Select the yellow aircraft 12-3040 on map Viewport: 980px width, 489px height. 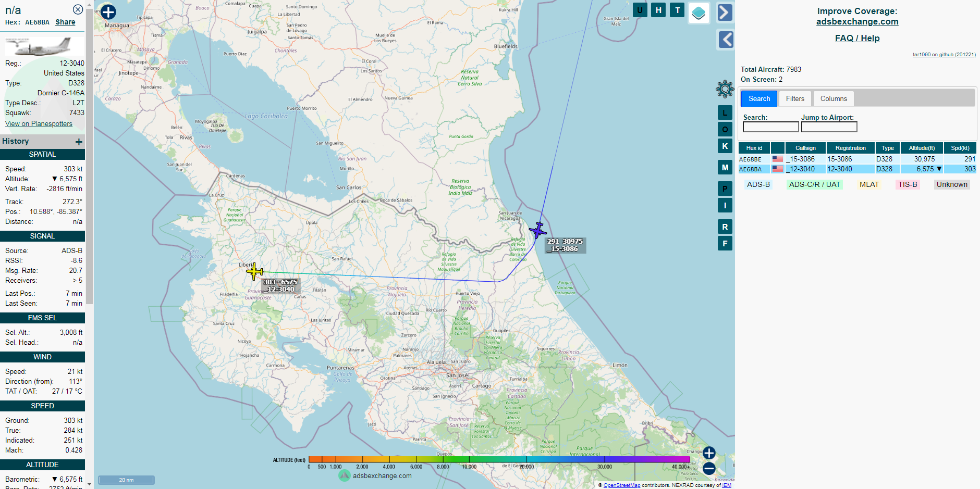pyautogui.click(x=254, y=271)
